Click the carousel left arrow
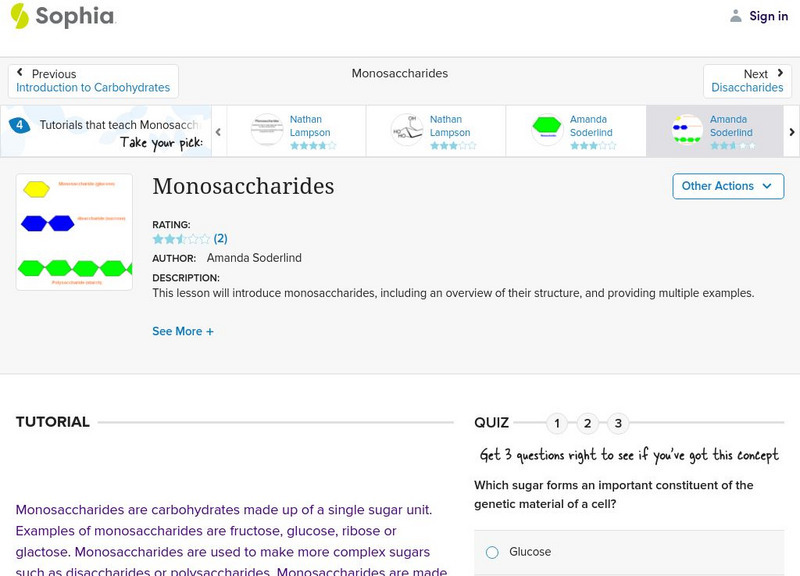 click(218, 131)
